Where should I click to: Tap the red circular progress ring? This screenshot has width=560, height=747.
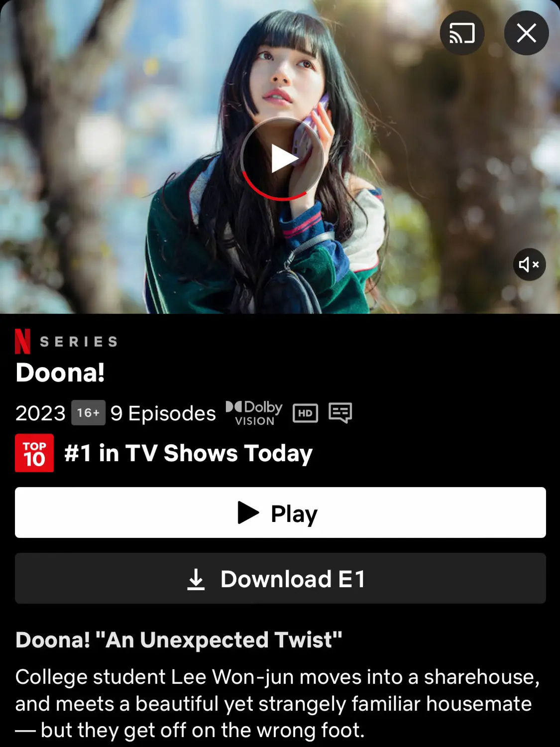(274, 192)
